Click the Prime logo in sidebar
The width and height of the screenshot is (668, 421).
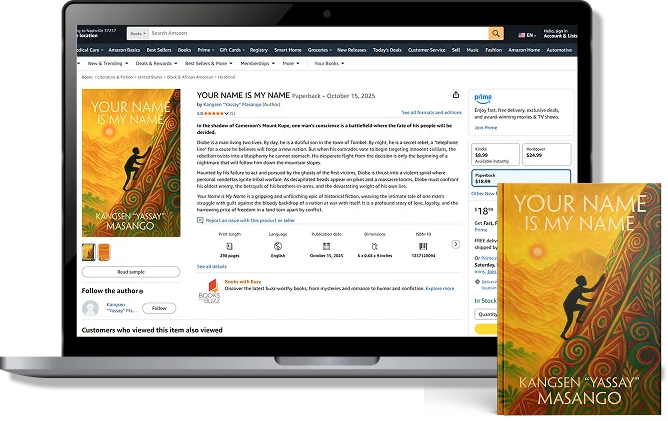coord(483,98)
